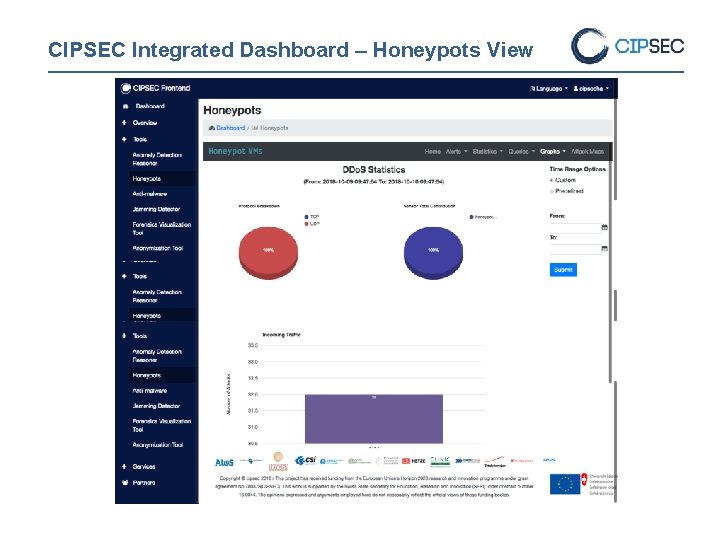Image resolution: width=720 pixels, height=540 pixels.
Task: Select the Custom time range radio
Action: (x=551, y=180)
